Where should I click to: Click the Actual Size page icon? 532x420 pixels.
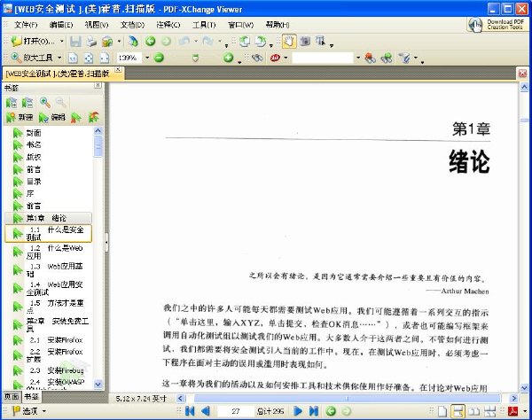pos(73,58)
